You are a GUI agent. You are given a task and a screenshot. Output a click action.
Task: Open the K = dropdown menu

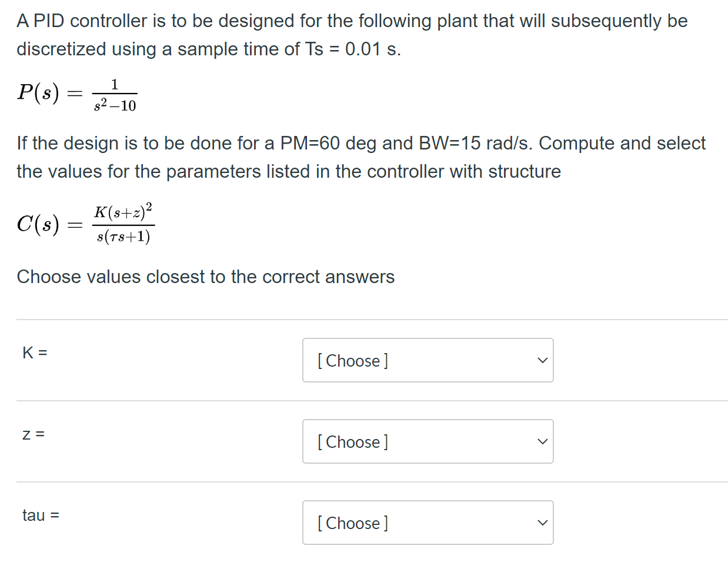coord(428,360)
